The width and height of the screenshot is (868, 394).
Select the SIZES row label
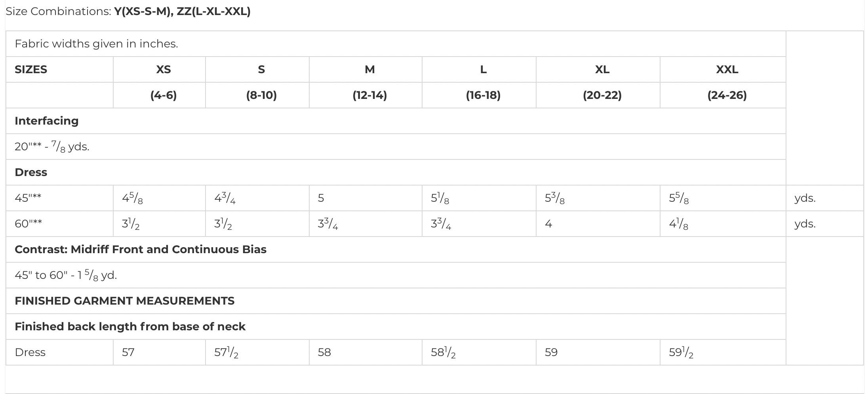click(59, 70)
